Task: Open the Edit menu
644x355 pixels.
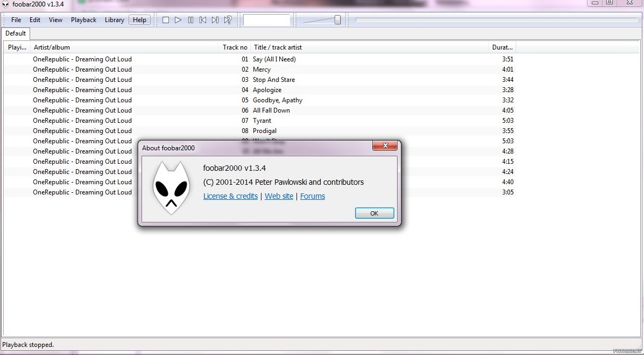Action: tap(35, 20)
